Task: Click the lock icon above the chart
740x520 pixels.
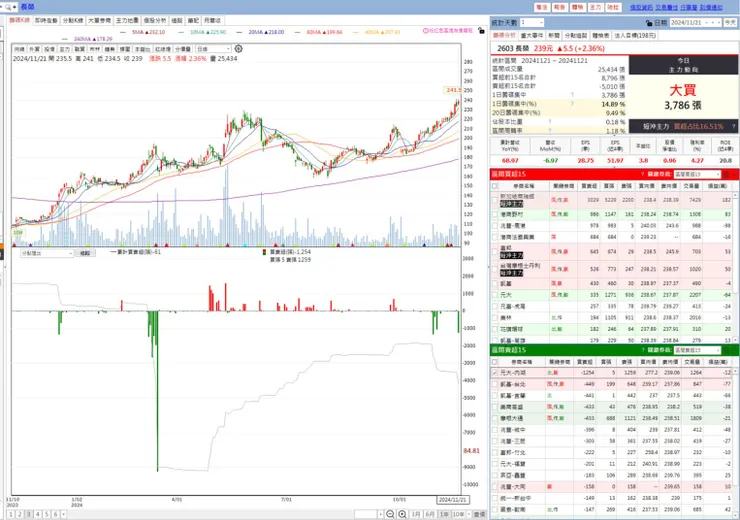Action: coord(481,30)
